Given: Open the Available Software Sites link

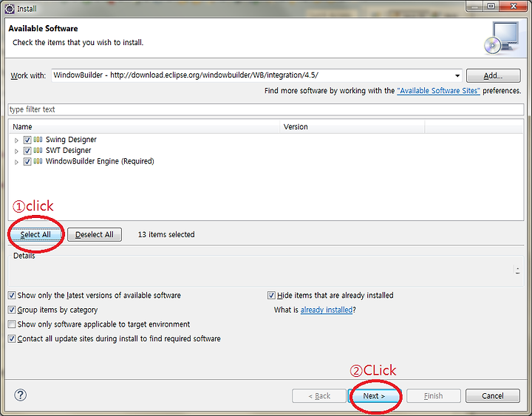Looking at the screenshot, I should pyautogui.click(x=438, y=91).
